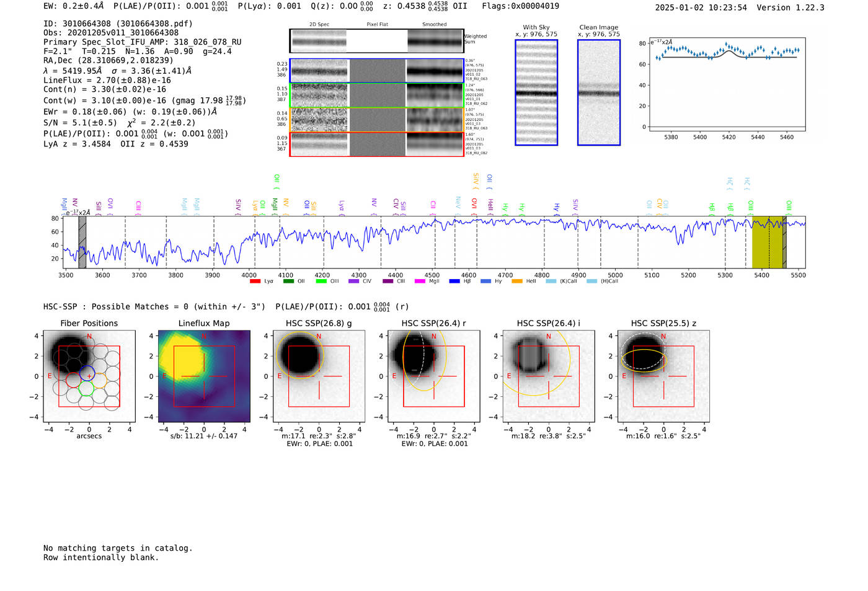Click the red Lyα legend swatch
Viewport: 868px width, 591px height.
(x=255, y=282)
